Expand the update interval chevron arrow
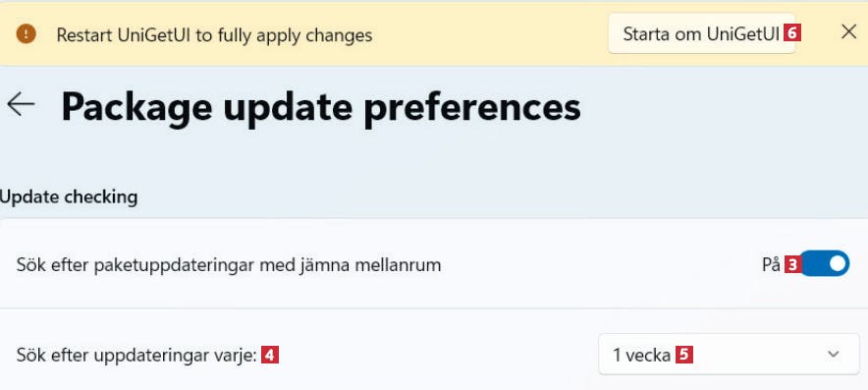 (833, 354)
